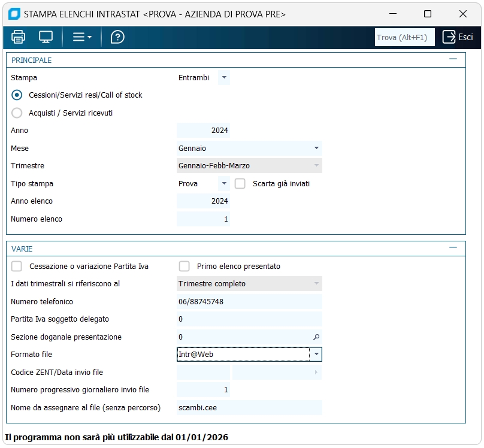Open the Formato file dropdown arrow
The image size is (484, 448).
(316, 354)
